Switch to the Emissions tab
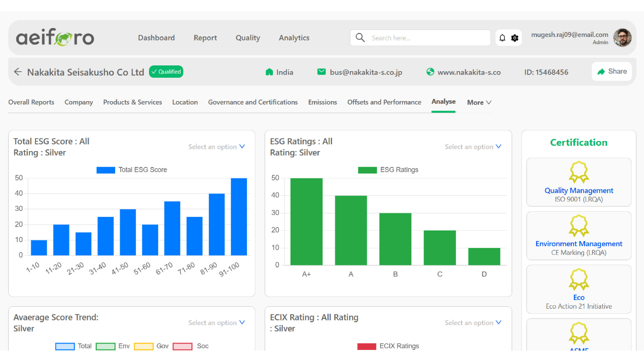644x362 pixels. point(323,102)
